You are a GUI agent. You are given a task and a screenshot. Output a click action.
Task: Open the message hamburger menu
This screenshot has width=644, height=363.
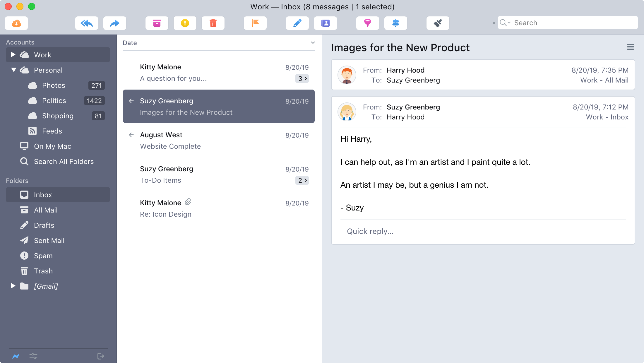click(630, 47)
